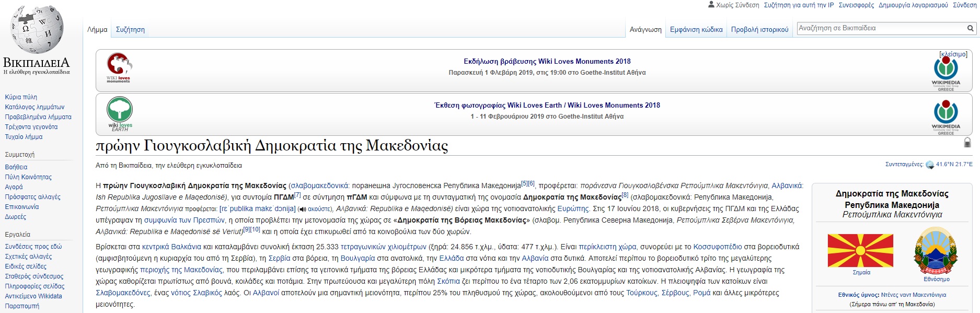Click the Σύνδεση login link

point(964,5)
